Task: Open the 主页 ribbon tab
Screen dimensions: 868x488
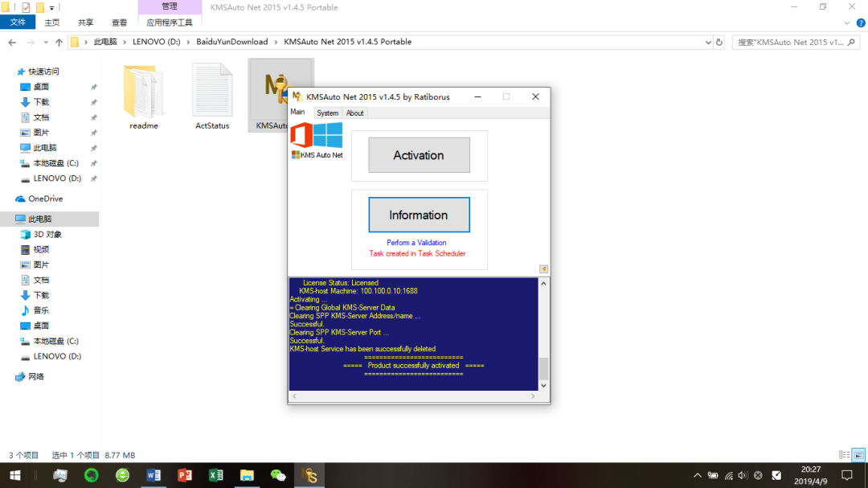Action: (51, 23)
